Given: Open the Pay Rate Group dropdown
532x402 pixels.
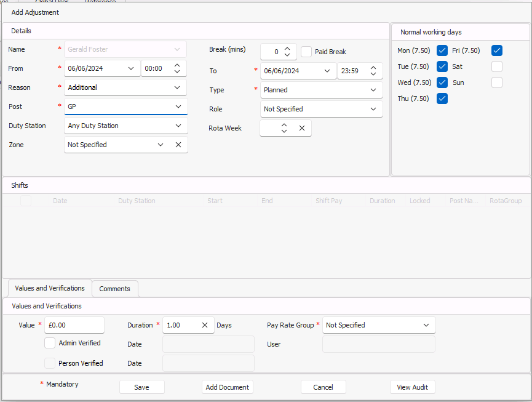Looking at the screenshot, I should 427,324.
